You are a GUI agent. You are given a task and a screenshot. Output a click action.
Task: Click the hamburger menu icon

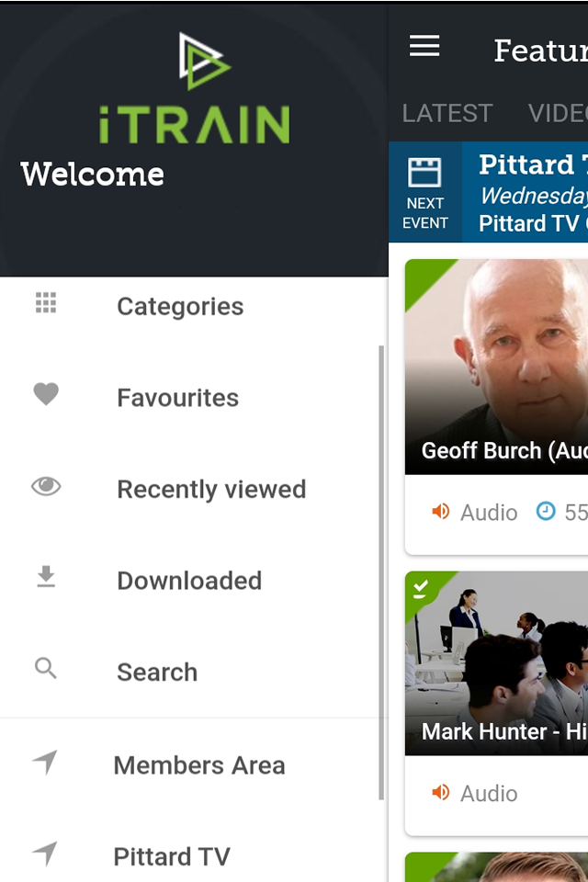(x=424, y=47)
